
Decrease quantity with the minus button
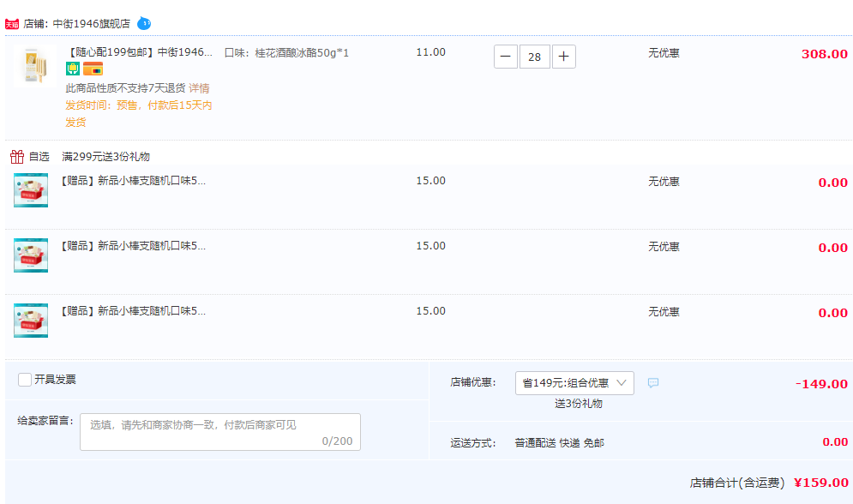pos(506,57)
